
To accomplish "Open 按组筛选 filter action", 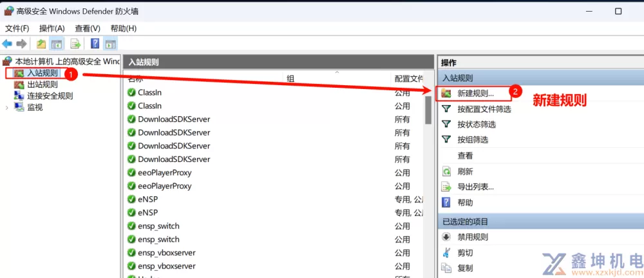I will pyautogui.click(x=473, y=140).
